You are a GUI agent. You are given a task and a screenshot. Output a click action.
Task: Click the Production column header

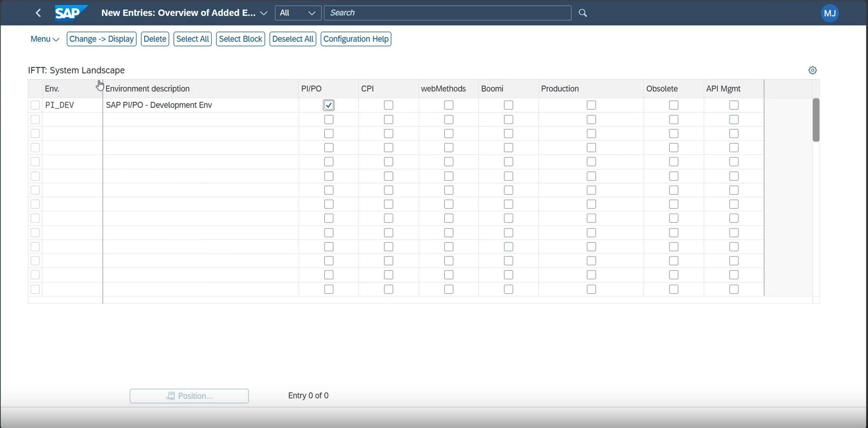[x=591, y=89]
